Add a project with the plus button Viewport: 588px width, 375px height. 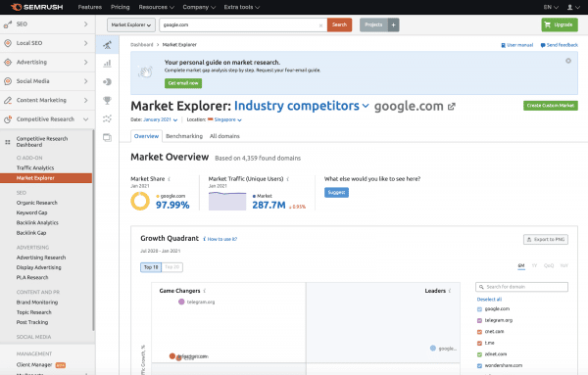[393, 25]
